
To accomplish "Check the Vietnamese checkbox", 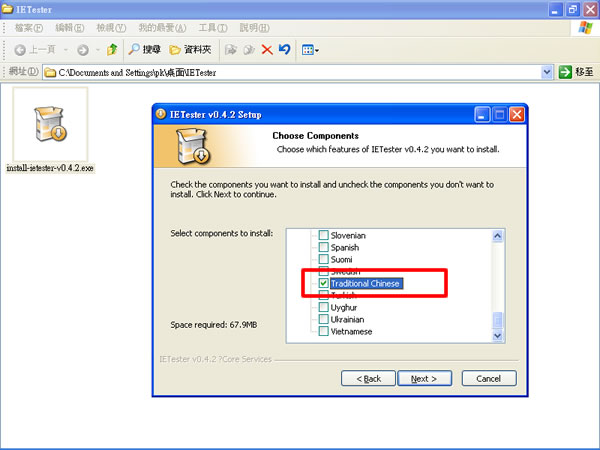I will pyautogui.click(x=323, y=331).
